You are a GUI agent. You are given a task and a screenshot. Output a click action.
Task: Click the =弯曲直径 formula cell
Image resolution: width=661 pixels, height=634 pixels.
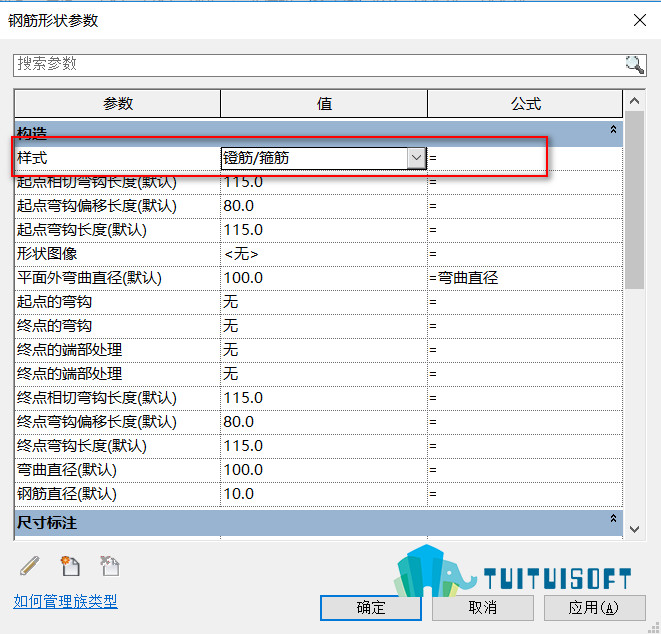click(525, 278)
